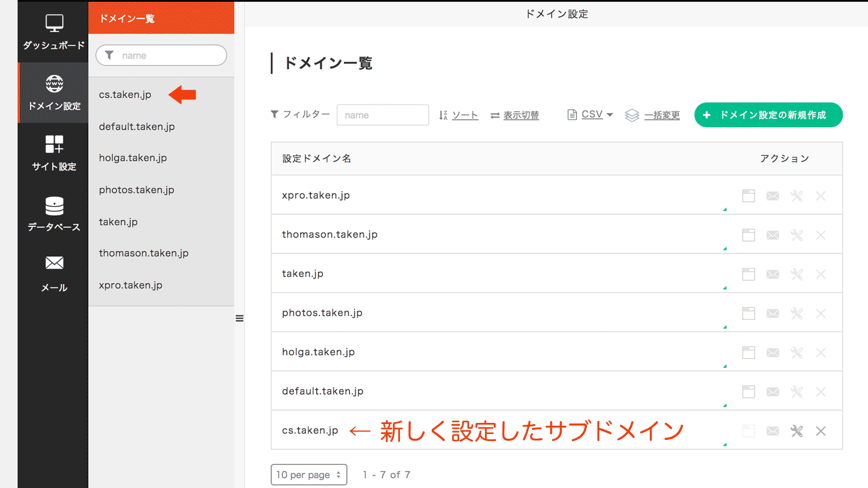Click tools icon in cs.taken.jp row
Screen dimensions: 868x488
tap(796, 431)
